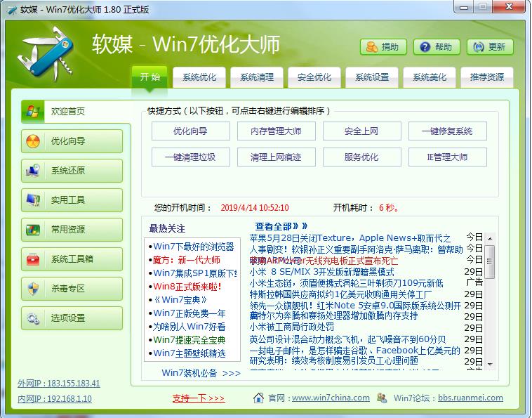The height and width of the screenshot is (418, 532).
Task: Open the 魔方：新一代大师 link
Action: pyautogui.click(x=187, y=260)
